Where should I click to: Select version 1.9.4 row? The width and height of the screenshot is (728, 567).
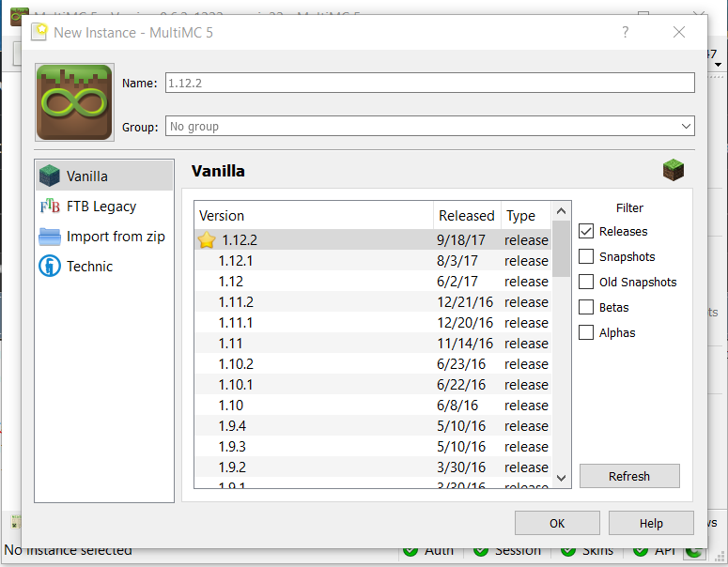(x=373, y=425)
